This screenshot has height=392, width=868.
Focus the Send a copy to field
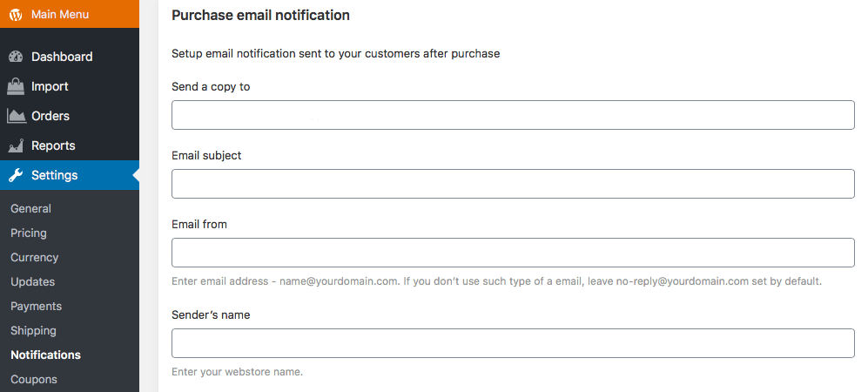[x=513, y=115]
